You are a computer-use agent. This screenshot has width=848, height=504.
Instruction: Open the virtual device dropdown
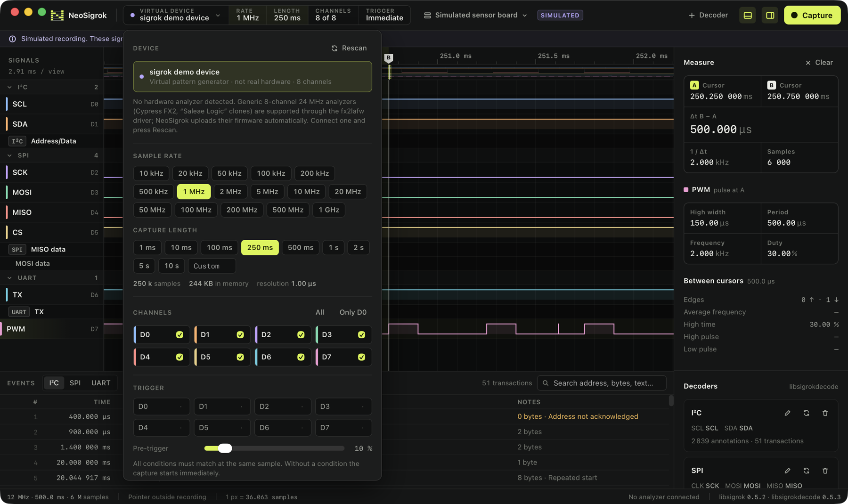pos(176,15)
